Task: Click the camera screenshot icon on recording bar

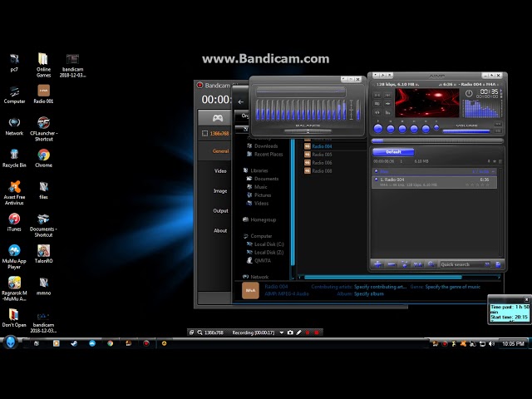Action: 290,332
